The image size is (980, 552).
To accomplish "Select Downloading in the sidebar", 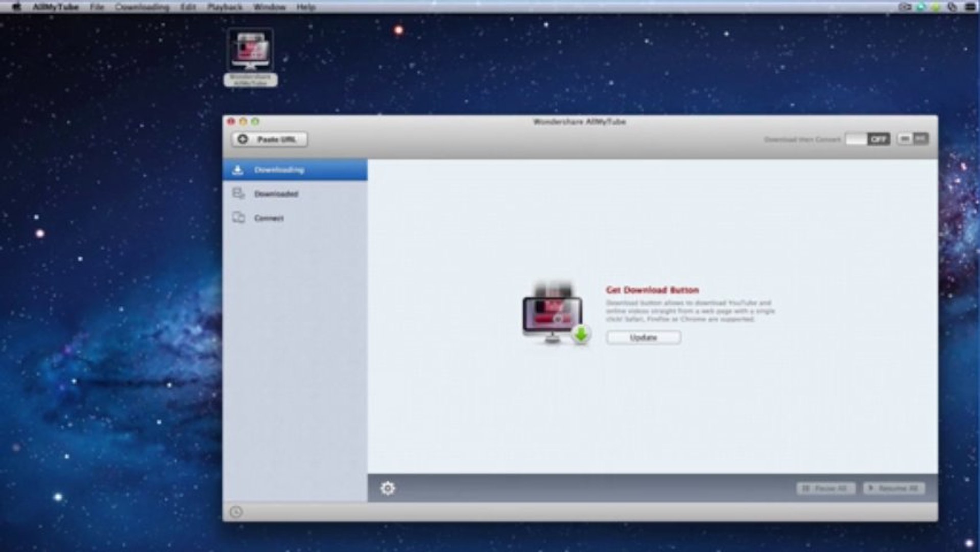I will click(x=295, y=170).
